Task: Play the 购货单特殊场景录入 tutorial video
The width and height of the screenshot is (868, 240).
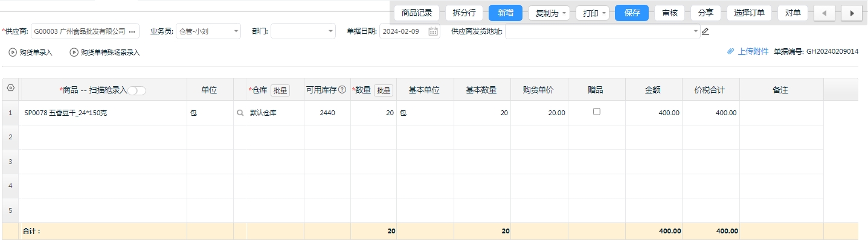Action: [x=74, y=52]
